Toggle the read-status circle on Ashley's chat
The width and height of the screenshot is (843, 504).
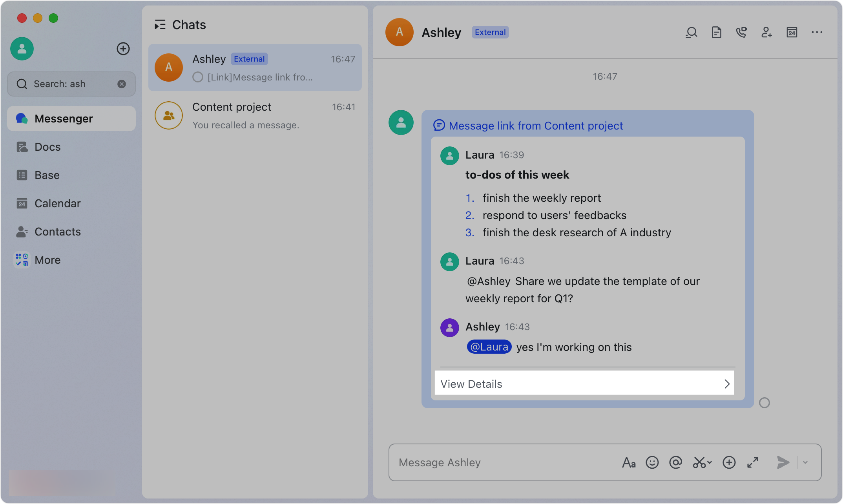click(x=197, y=77)
